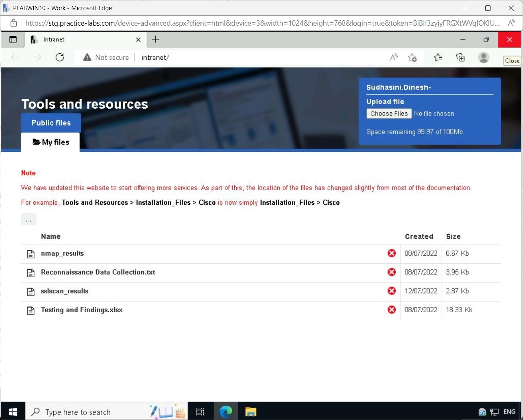Open the nmap_results file
This screenshot has height=420, width=523.
tap(62, 253)
